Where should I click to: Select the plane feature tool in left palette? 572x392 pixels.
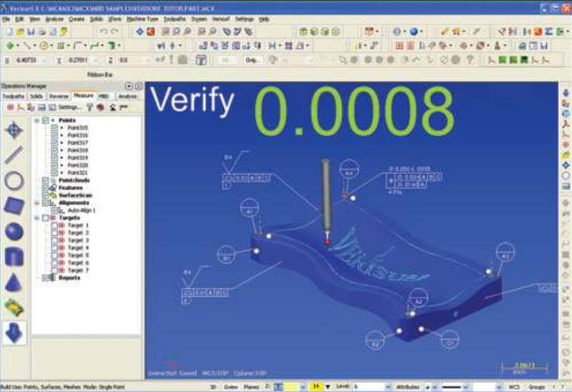14,206
